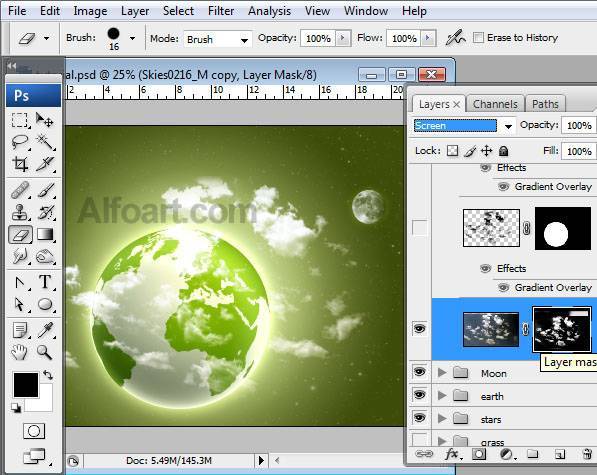
Task: Click Link Layers icon at panel bottom
Action: point(424,454)
